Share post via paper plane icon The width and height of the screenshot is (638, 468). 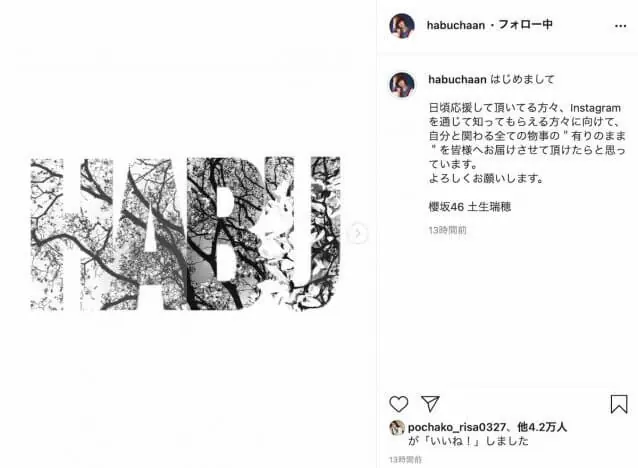pyautogui.click(x=430, y=403)
